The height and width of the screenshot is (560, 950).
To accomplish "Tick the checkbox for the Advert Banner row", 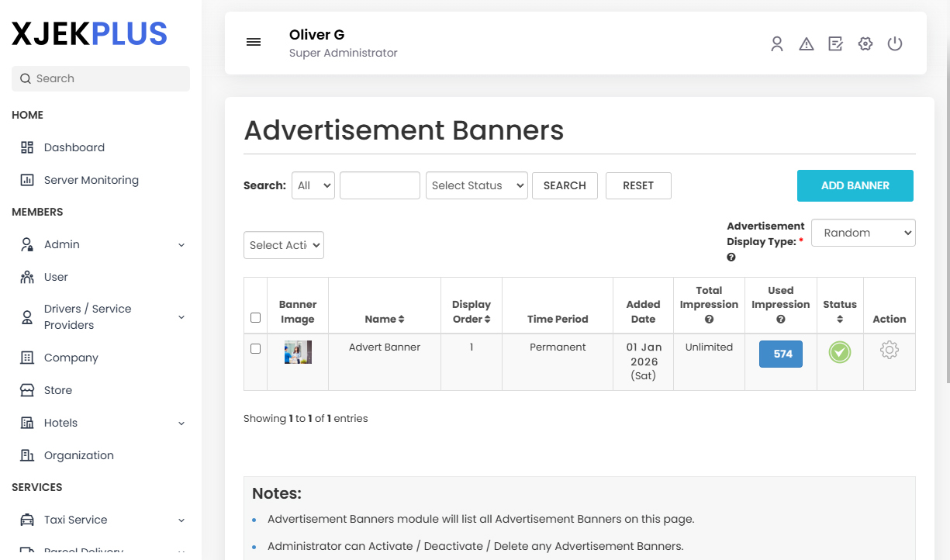I will pos(255,348).
